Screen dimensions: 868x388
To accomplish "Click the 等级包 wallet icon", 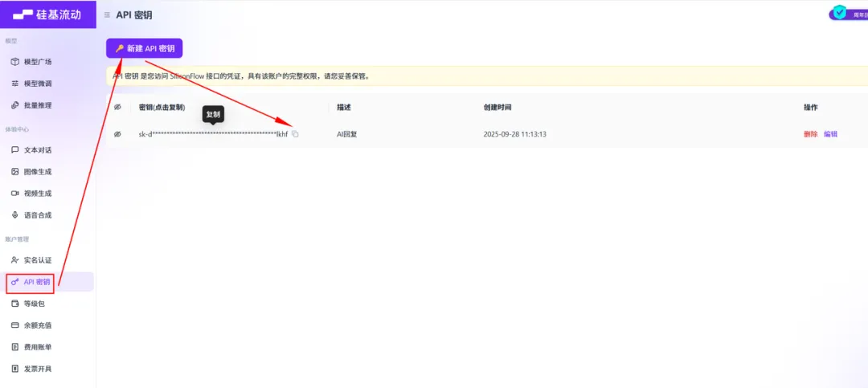I will point(15,304).
